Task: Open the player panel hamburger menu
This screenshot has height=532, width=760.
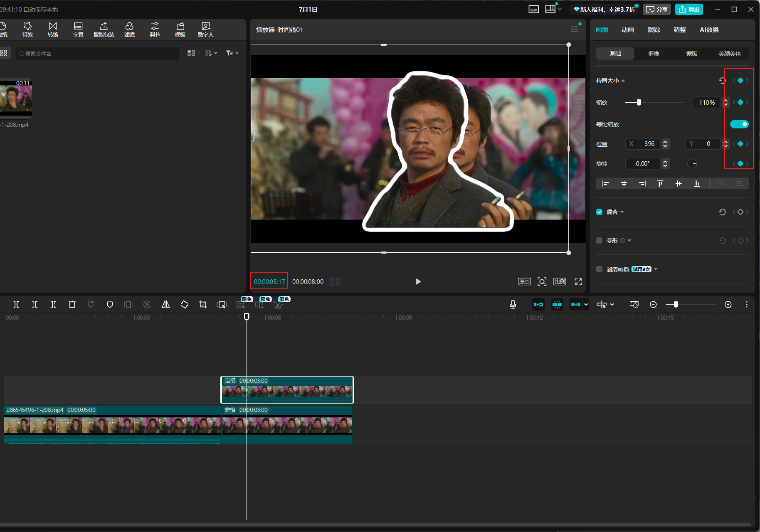Action: 574,30
